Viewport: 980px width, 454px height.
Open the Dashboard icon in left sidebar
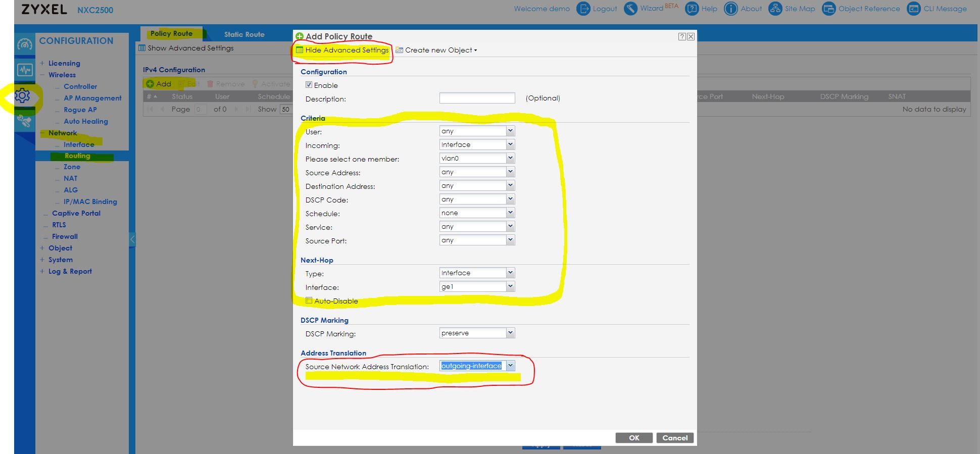coord(24,44)
